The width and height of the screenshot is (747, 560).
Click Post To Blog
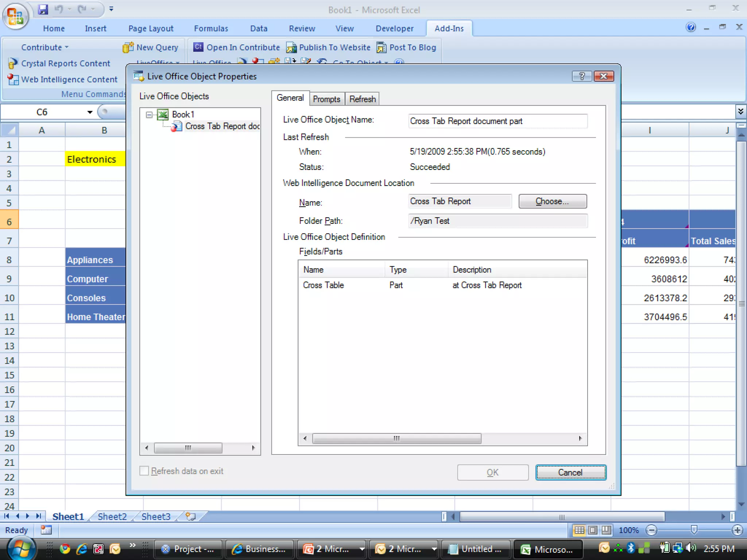point(406,47)
